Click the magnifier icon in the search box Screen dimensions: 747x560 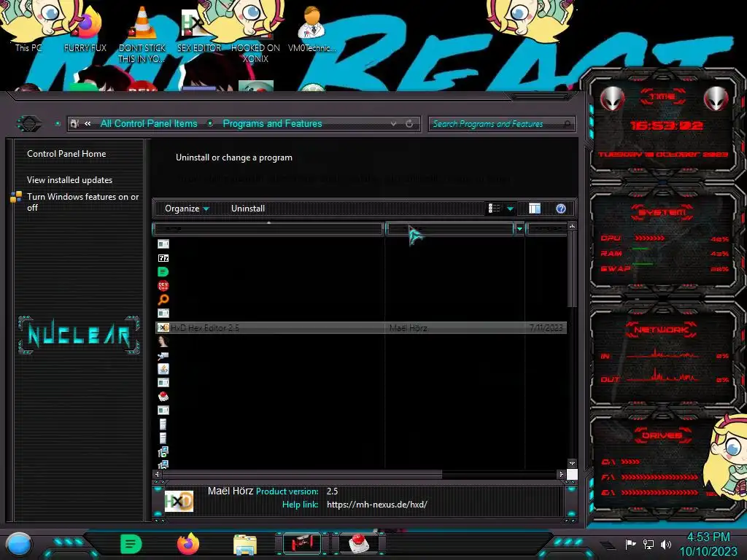pos(567,124)
